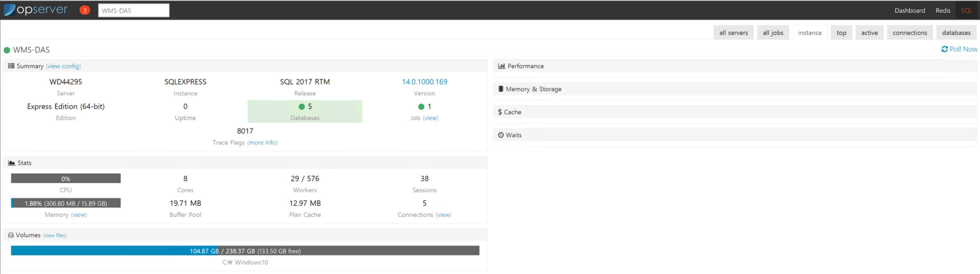Open the Connections view link
The image size is (980, 274).
[x=443, y=215]
